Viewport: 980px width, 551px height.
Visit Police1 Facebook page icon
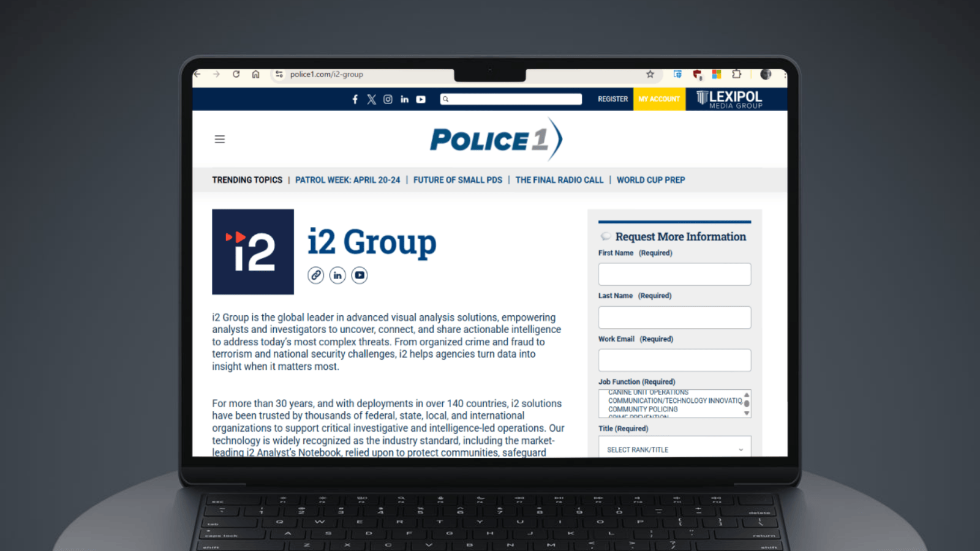pyautogui.click(x=355, y=99)
